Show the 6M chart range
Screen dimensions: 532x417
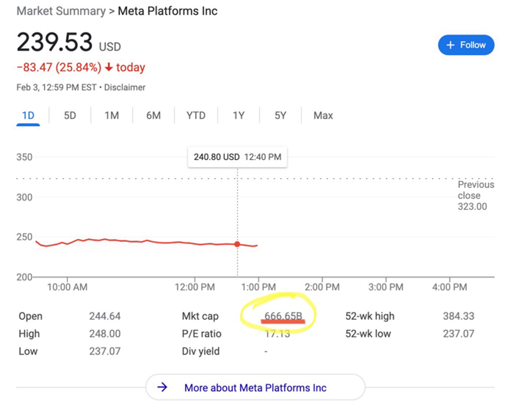coord(154,115)
